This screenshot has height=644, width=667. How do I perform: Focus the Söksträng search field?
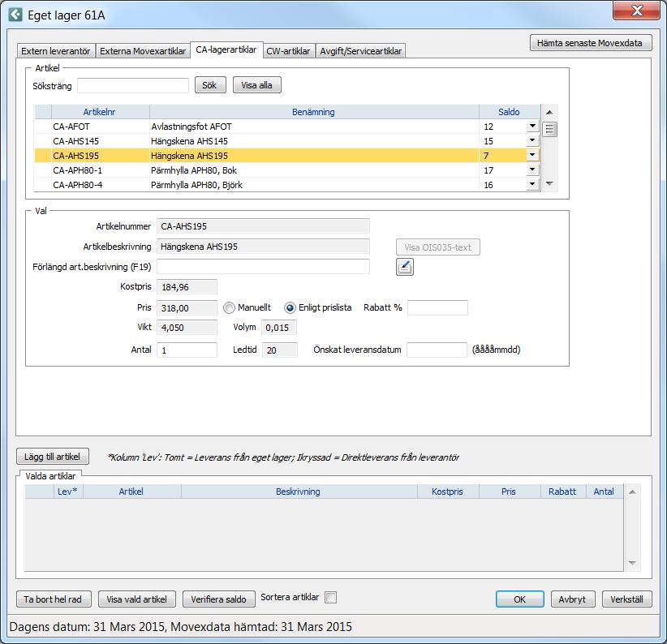tap(133, 85)
